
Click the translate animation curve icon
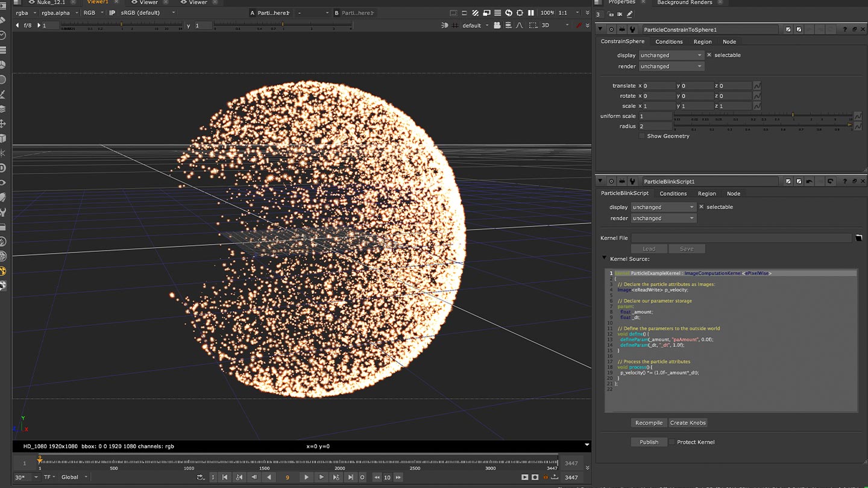tap(757, 86)
